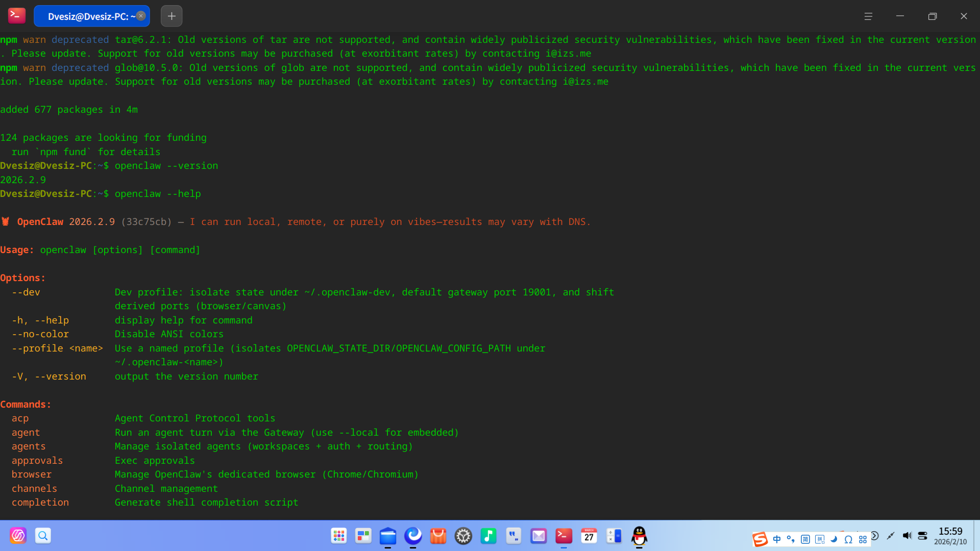This screenshot has width=980, height=551.
Task: Open the QQ penguin app
Action: [x=639, y=536]
